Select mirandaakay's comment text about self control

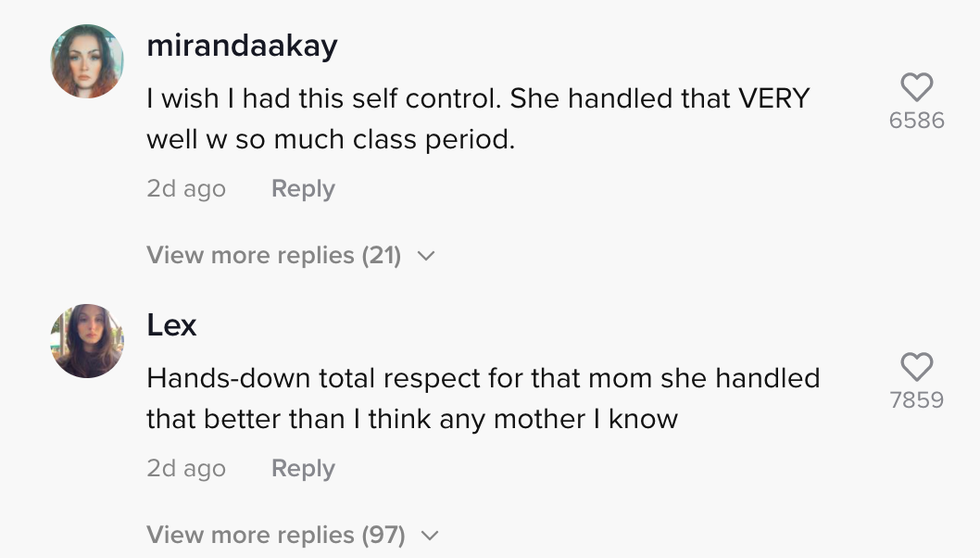click(x=477, y=119)
